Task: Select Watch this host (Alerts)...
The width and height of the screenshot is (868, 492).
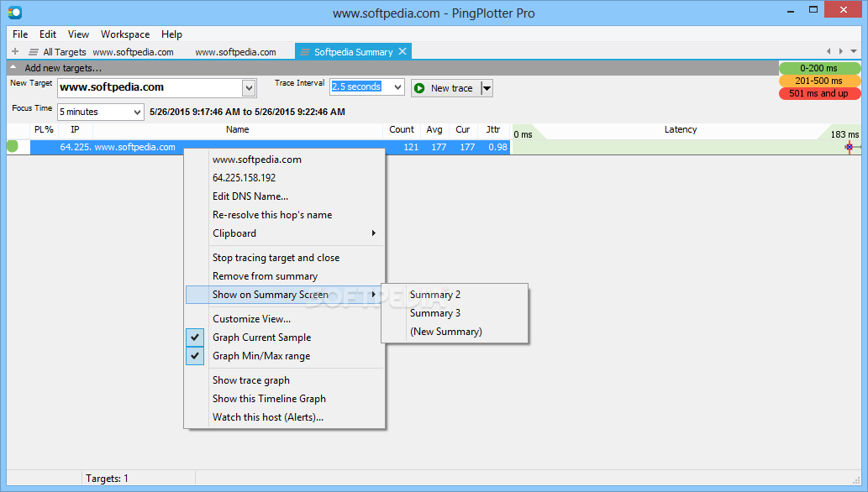Action: point(268,417)
